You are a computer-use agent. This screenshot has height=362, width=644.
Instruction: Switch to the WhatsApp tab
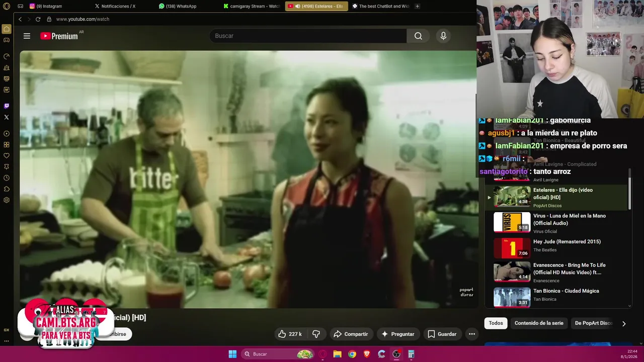(181, 6)
